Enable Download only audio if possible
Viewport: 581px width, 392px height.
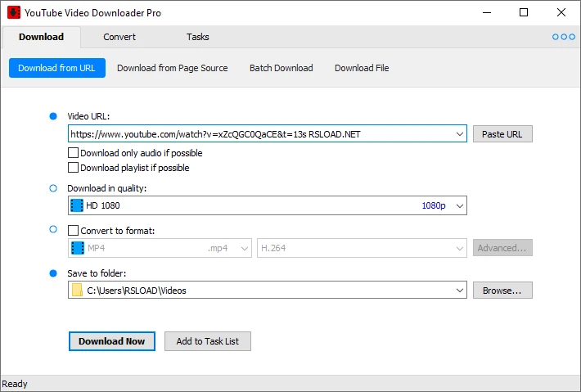click(x=74, y=153)
